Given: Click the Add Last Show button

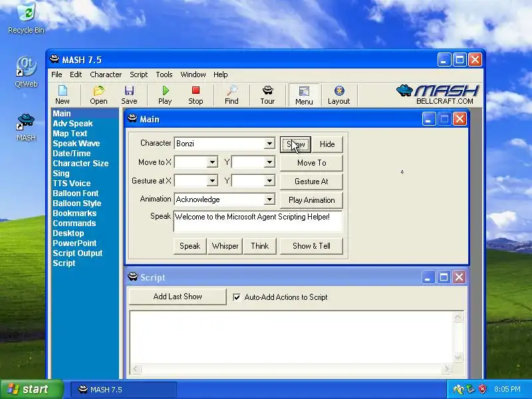Looking at the screenshot, I should click(x=178, y=297).
